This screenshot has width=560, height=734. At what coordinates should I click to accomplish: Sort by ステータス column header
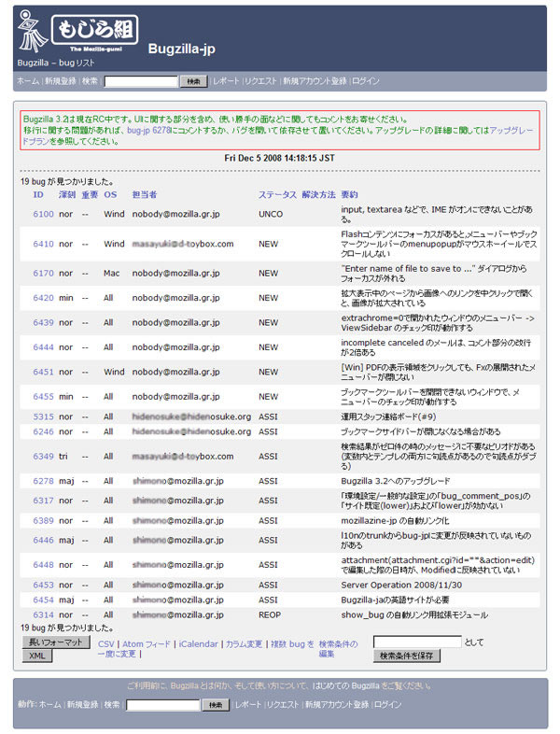click(277, 194)
